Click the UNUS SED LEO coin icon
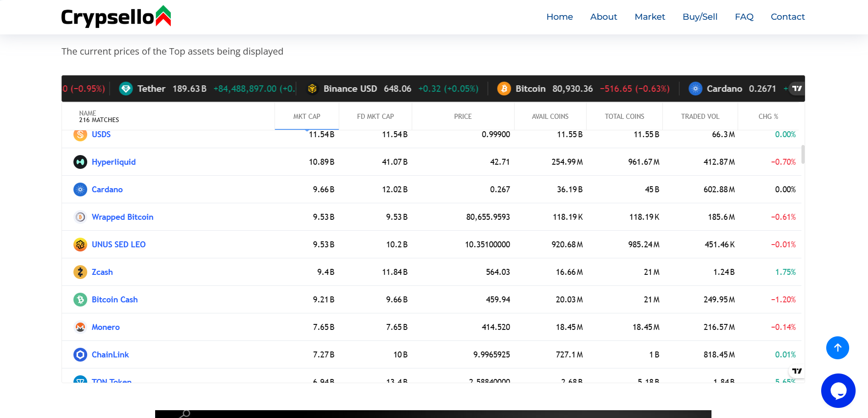The height and width of the screenshot is (418, 868). [80, 245]
